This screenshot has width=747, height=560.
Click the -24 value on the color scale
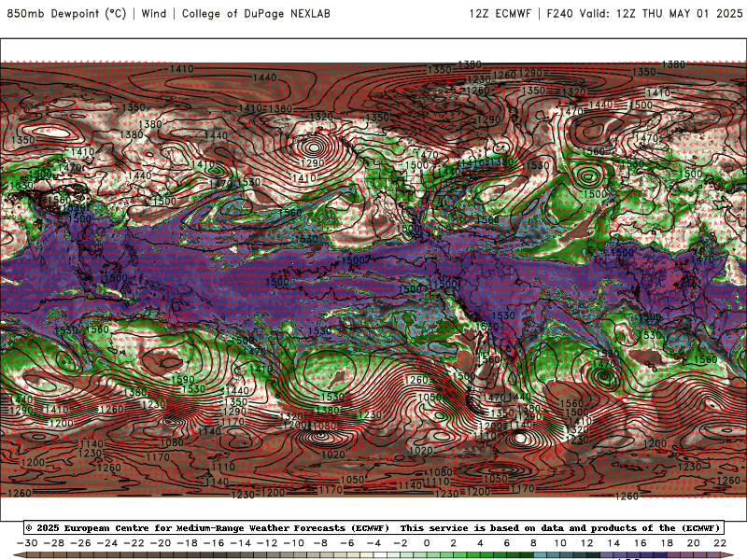[107, 543]
